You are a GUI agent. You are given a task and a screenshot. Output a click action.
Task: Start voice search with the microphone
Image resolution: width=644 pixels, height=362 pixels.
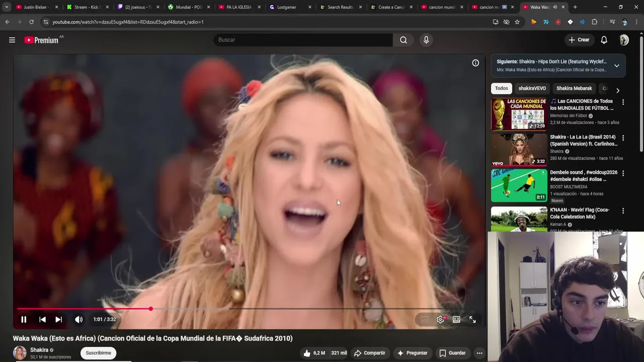point(426,40)
